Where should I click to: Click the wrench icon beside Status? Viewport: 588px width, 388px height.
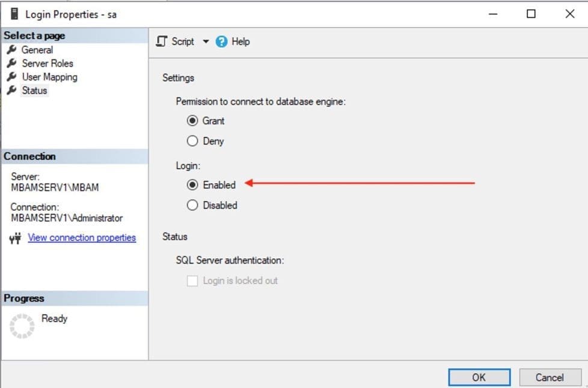pos(11,91)
